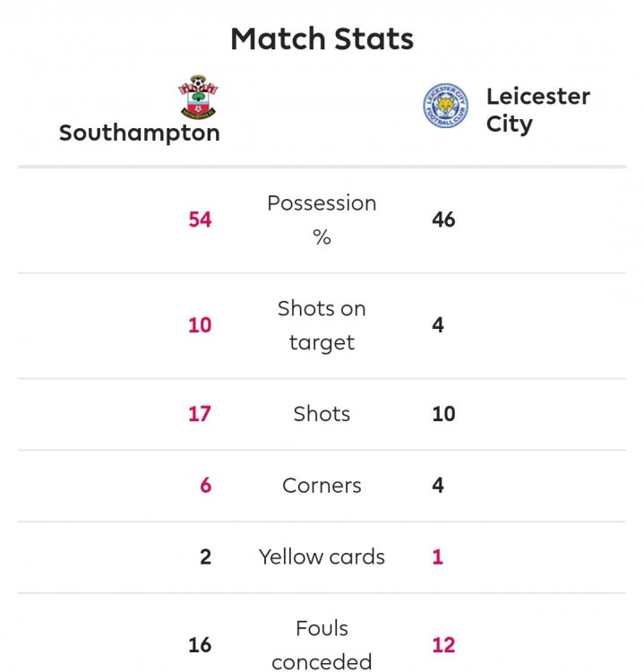
Task: Click the Leicester City club crest icon
Action: point(445,108)
